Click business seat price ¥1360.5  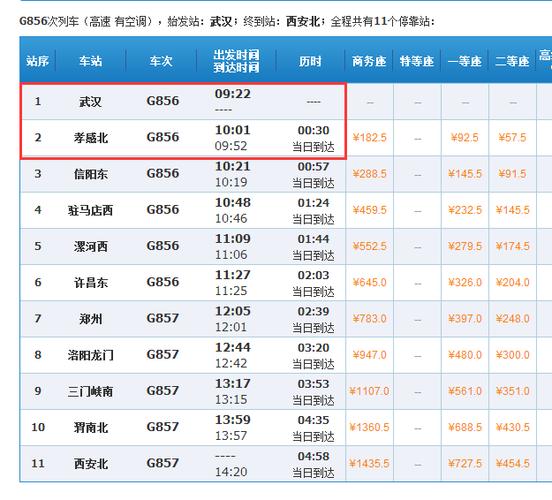point(369,427)
